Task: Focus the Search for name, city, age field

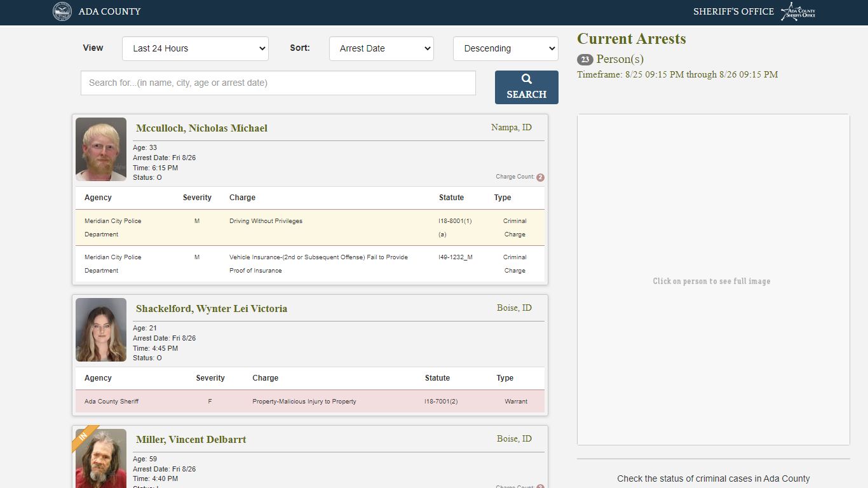Action: [x=278, y=83]
